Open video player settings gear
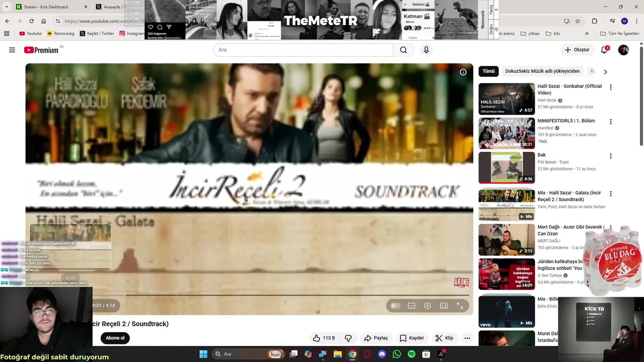This screenshot has width=644, height=362. coord(428,306)
